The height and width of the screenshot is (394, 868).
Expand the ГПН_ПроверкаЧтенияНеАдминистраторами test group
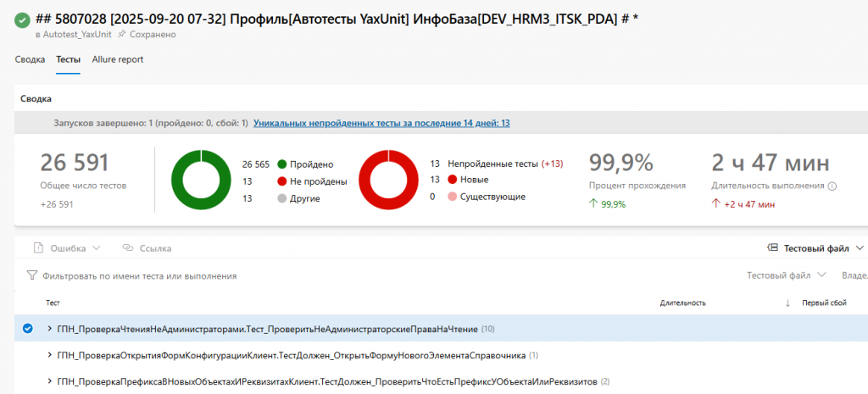pyautogui.click(x=50, y=330)
